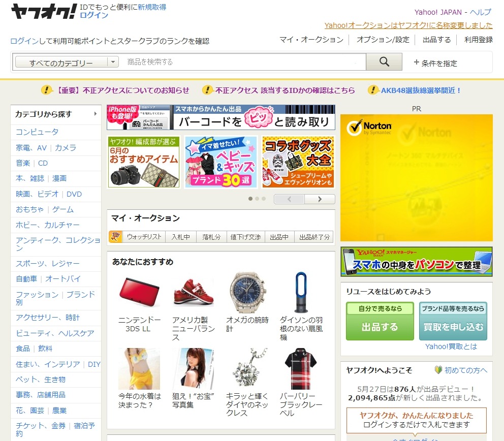Viewport: 504px width, 441px height.
Task: Click the マイ・オークション top menu
Action: pos(311,40)
